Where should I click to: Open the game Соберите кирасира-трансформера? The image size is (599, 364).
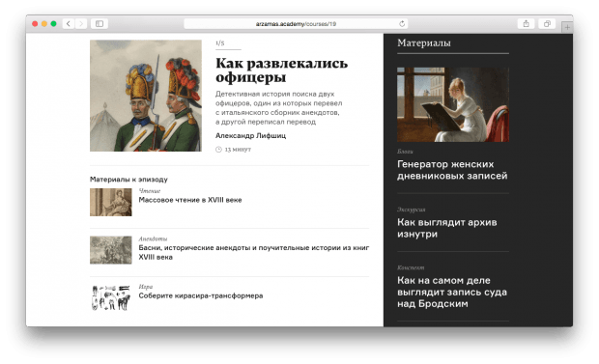point(201,295)
